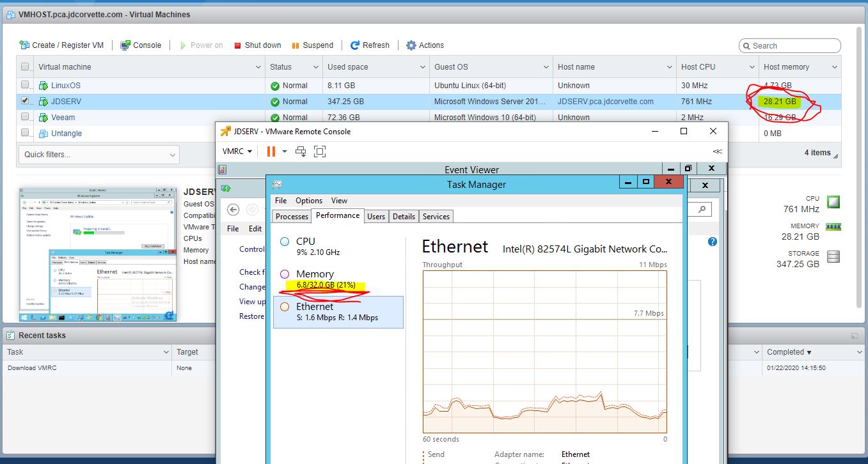Switch to the Processes tab

[x=292, y=217]
